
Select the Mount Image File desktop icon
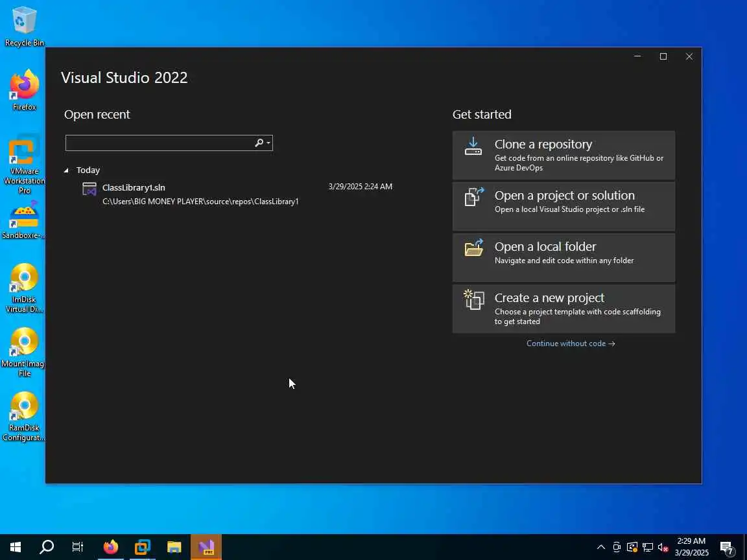(x=24, y=353)
